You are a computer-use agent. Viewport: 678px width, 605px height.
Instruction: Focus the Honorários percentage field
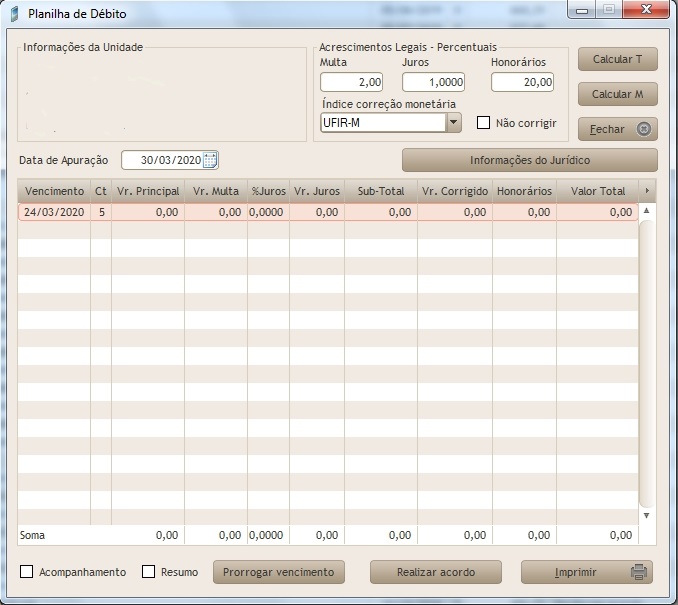pyautogui.click(x=522, y=82)
